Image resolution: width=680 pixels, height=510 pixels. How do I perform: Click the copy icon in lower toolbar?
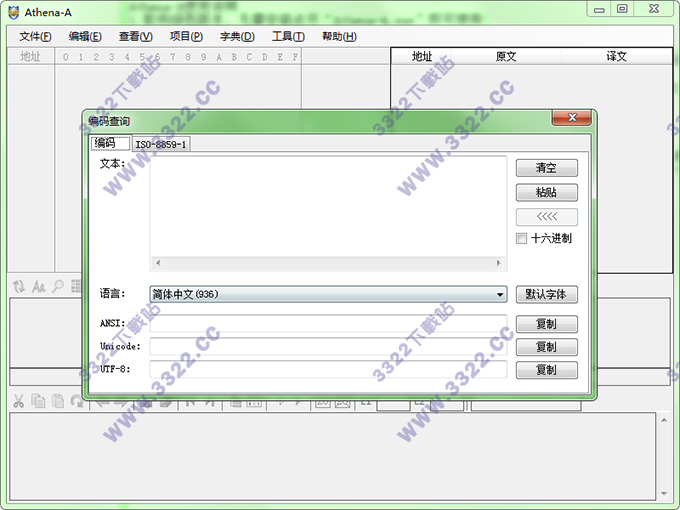pyautogui.click(x=38, y=401)
